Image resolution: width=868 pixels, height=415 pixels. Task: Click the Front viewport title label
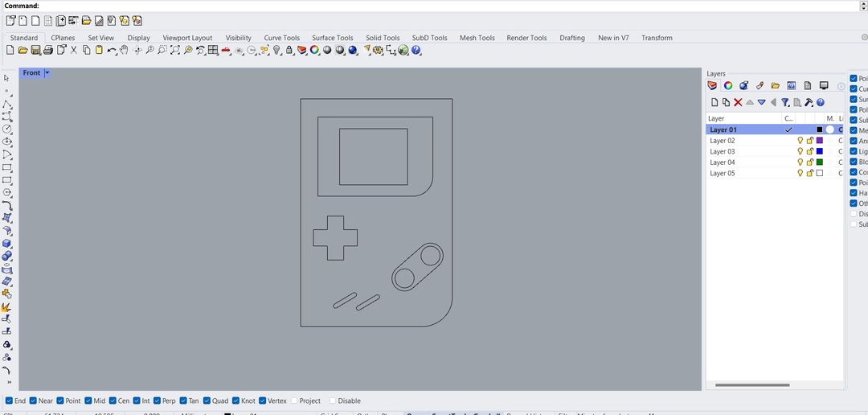tap(31, 73)
